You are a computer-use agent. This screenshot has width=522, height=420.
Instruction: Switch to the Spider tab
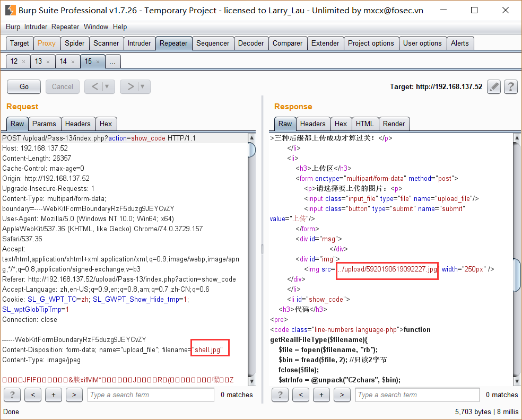pyautogui.click(x=75, y=43)
